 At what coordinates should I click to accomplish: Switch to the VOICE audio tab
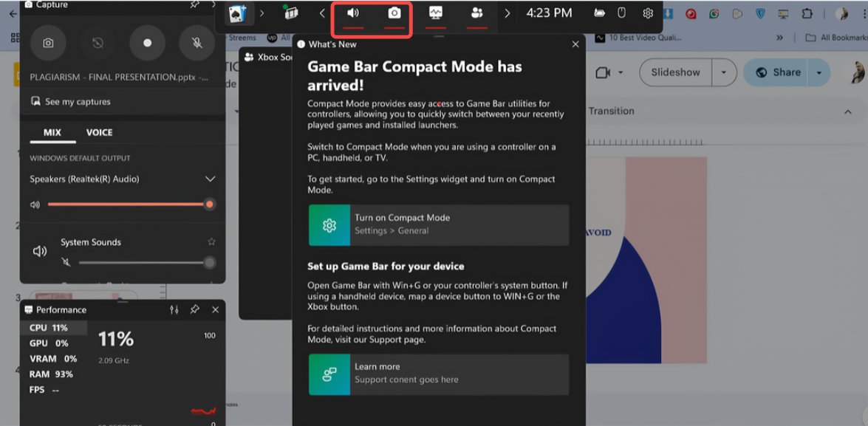[x=99, y=133]
